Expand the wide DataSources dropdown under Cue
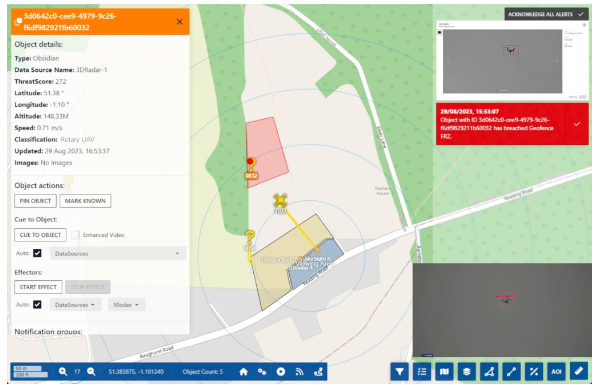The height and width of the screenshot is (385, 597). [118, 253]
